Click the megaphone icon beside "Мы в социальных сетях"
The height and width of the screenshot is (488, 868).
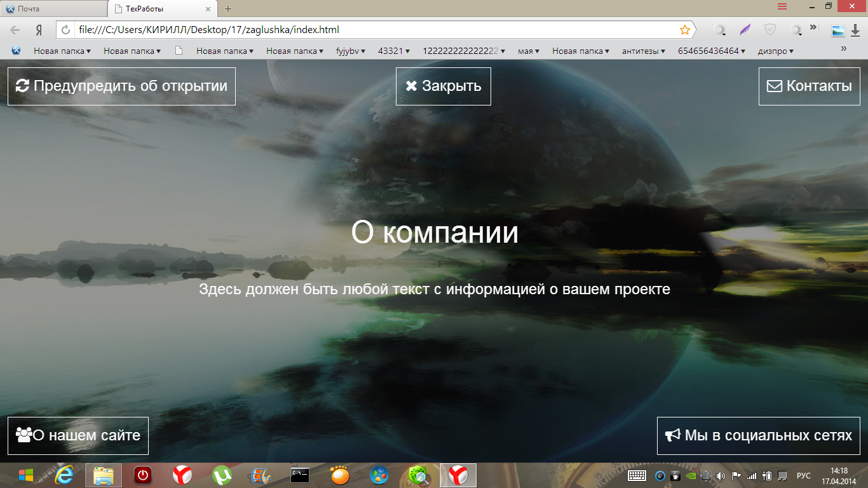click(672, 435)
